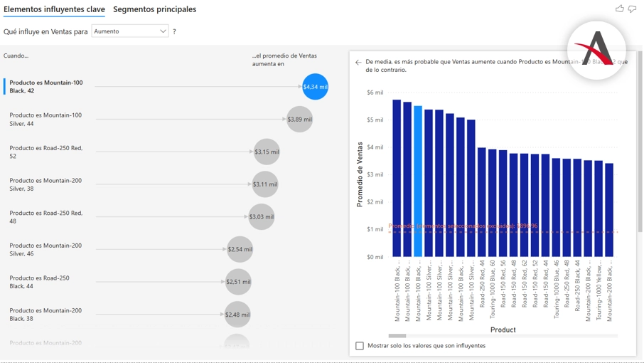This screenshot has height=363, width=644.
Task: Select Producto es Mountain-100 Silver, 44 influencer
Action: click(x=45, y=120)
